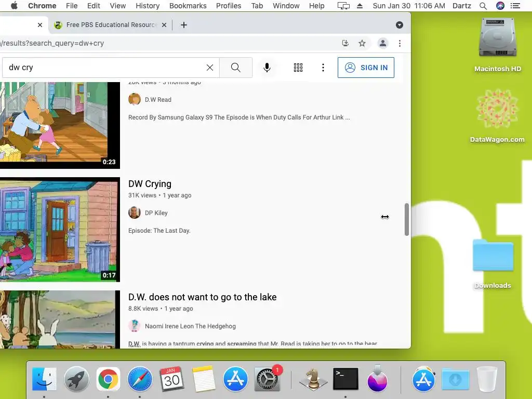
Task: Click the address bar URL
Action: click(52, 43)
